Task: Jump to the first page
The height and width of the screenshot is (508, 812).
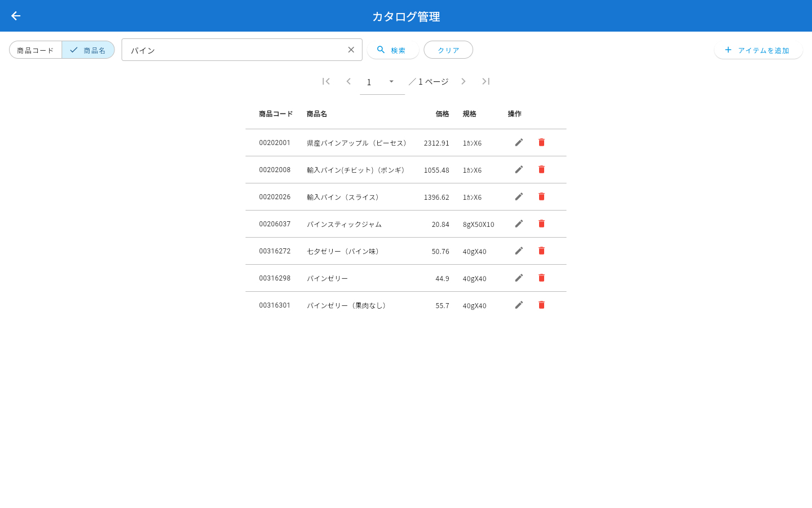Action: tap(326, 81)
